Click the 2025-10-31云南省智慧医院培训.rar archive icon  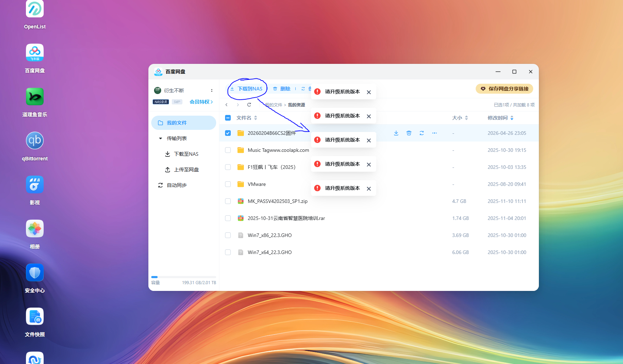pyautogui.click(x=241, y=218)
